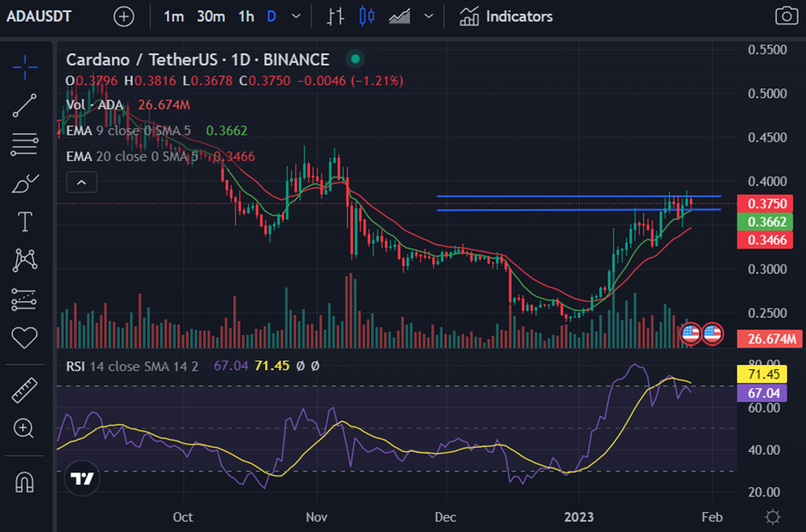Select the Trend Line drawing tool

24,106
